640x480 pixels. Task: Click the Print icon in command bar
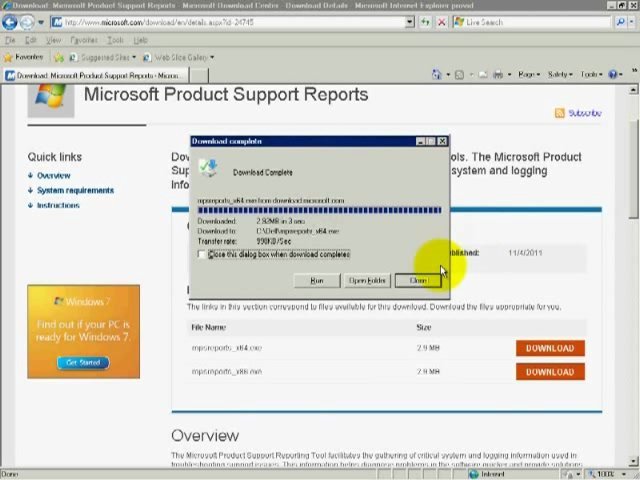coord(498,75)
